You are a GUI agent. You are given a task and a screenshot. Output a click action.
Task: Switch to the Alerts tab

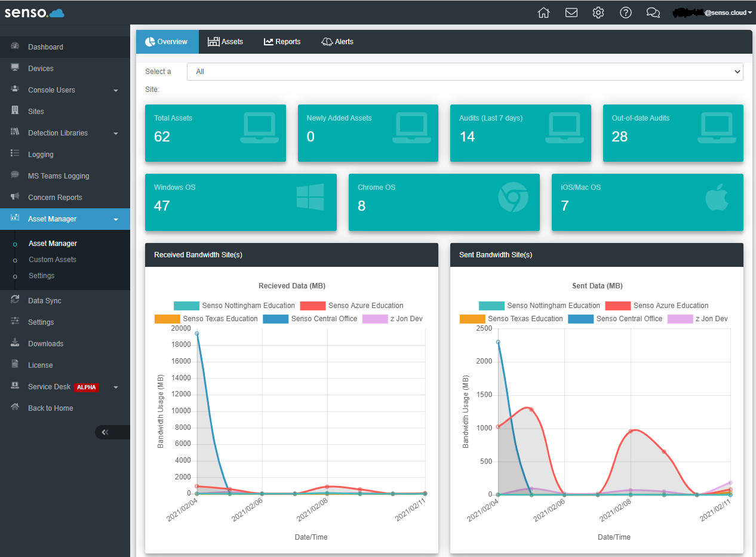pos(337,42)
